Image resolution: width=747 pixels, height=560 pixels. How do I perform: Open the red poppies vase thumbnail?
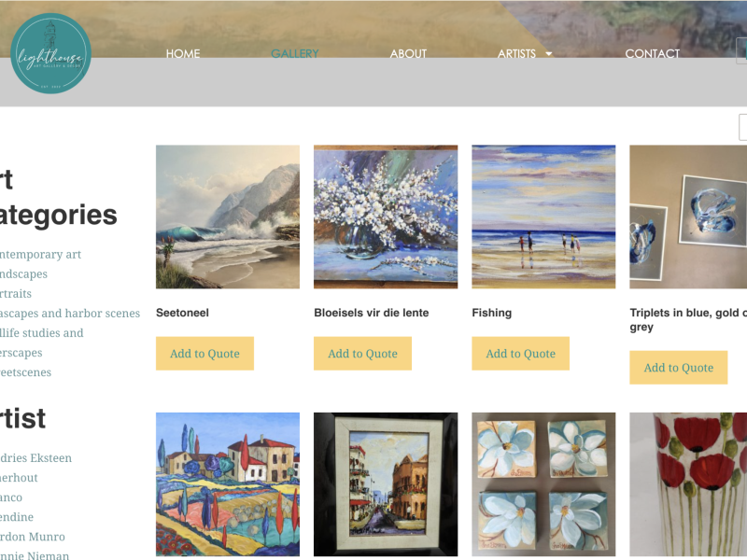[688, 484]
